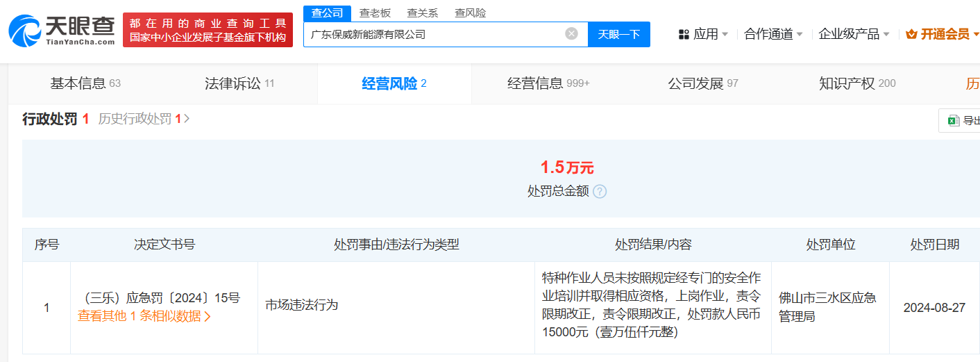This screenshot has width=980, height=362.
Task: Click the 处罚日期 column header
Action: (x=935, y=245)
